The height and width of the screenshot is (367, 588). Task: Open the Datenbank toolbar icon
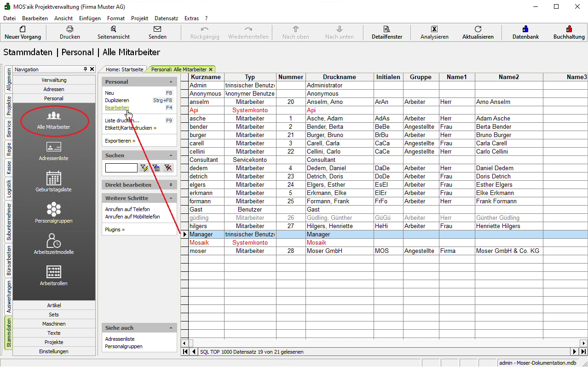click(x=525, y=29)
